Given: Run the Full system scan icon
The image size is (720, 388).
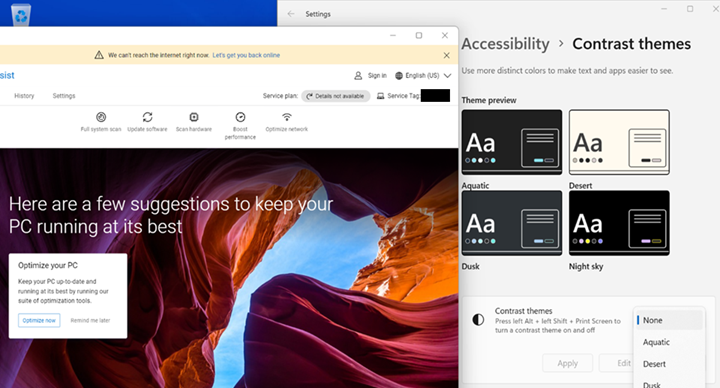Looking at the screenshot, I should point(101,117).
